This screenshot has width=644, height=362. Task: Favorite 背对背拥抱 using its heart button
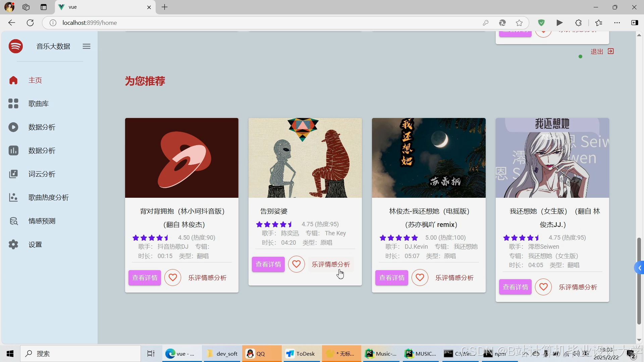(x=173, y=278)
